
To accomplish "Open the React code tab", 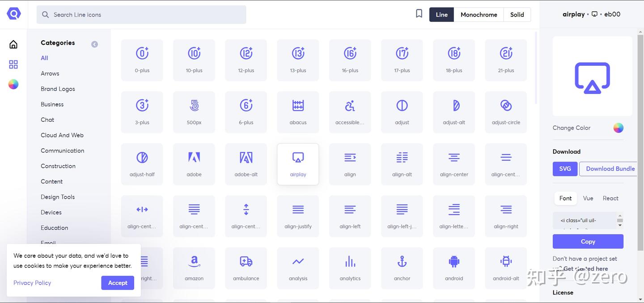I will point(610,198).
